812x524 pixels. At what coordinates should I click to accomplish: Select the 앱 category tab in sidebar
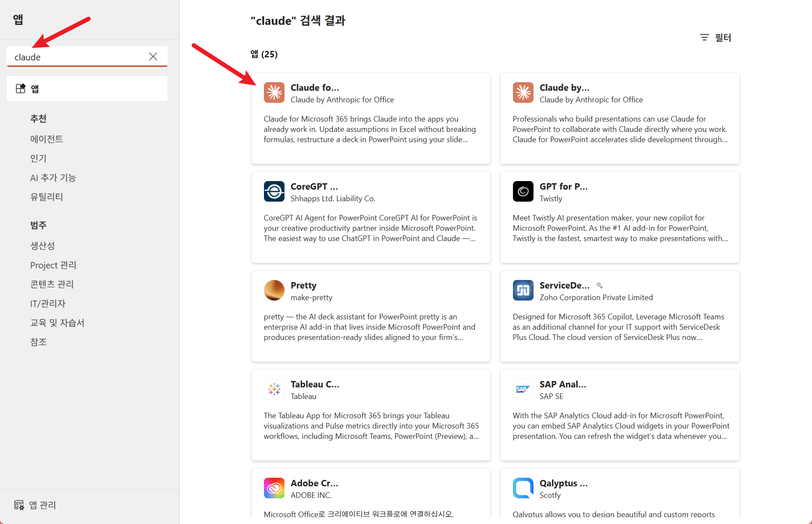(x=87, y=89)
